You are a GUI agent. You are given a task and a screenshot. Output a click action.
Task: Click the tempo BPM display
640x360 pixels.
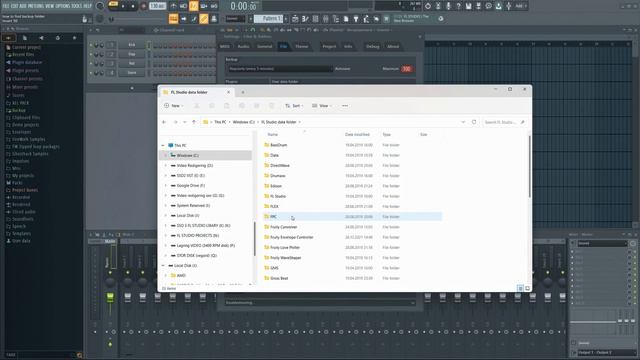click(157, 6)
